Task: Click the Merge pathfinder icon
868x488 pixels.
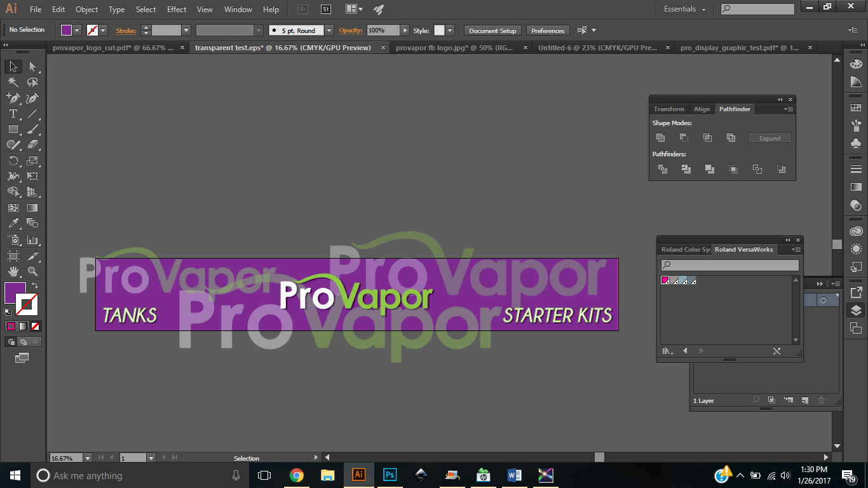Action: pos(710,169)
